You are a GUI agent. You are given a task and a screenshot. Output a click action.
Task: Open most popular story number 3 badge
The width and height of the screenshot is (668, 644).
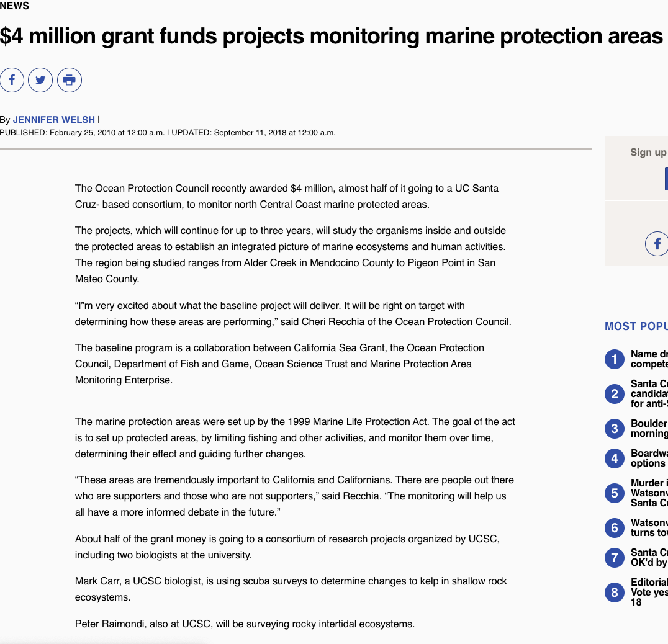[615, 429]
